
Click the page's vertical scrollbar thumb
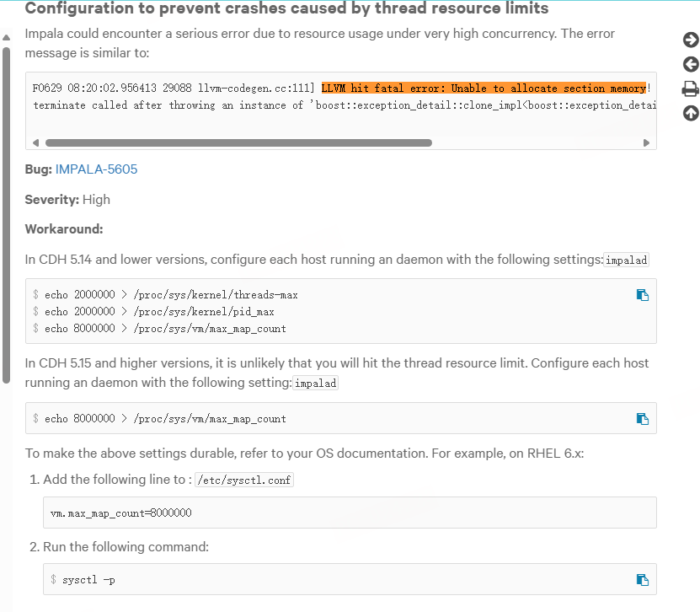pos(7,211)
